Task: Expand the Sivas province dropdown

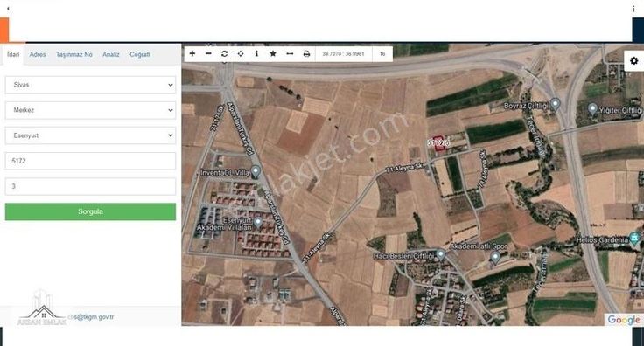Action: coord(90,85)
